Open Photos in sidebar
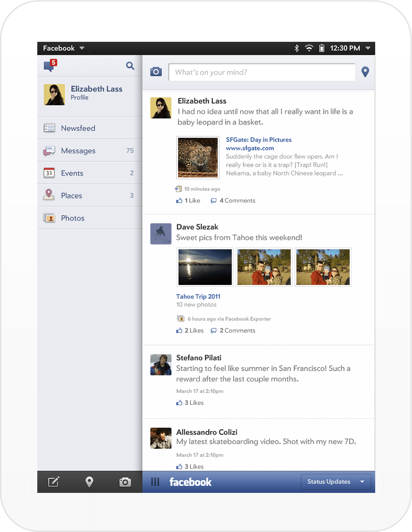The image size is (412, 532). (x=90, y=218)
